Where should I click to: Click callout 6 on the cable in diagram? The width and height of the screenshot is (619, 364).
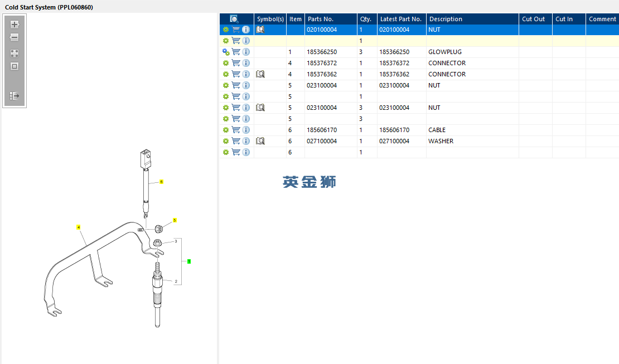pyautogui.click(x=161, y=182)
